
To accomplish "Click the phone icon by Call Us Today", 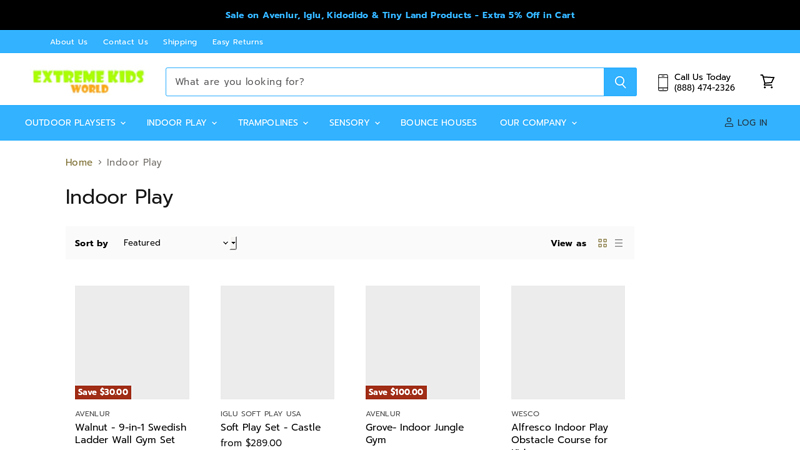I will (663, 82).
